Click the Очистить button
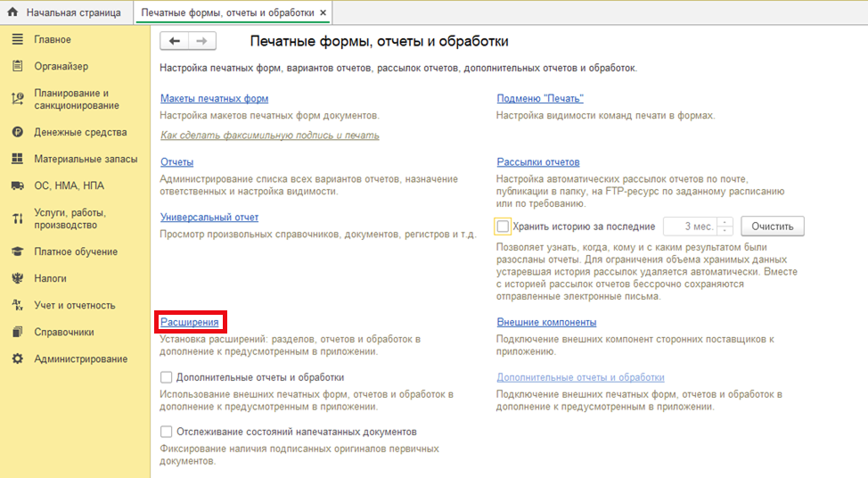Viewport: 868px width, 478px height. pos(773,227)
